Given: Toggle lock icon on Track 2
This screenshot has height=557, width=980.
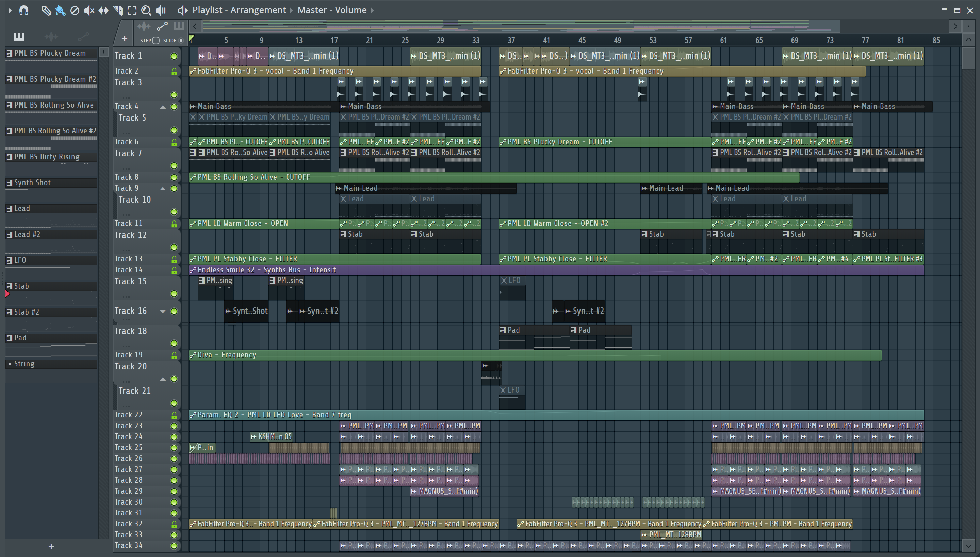Looking at the screenshot, I should [x=174, y=71].
